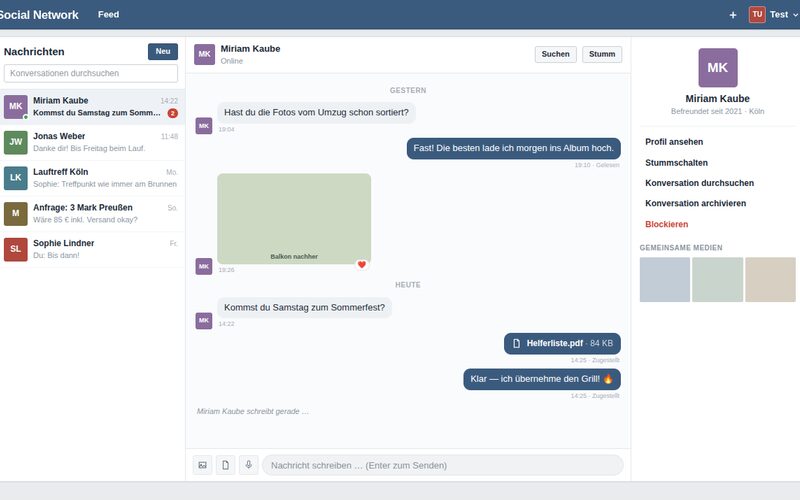Click Miriam Kaube's large profile avatar
The width and height of the screenshot is (800, 500).
[x=717, y=68]
